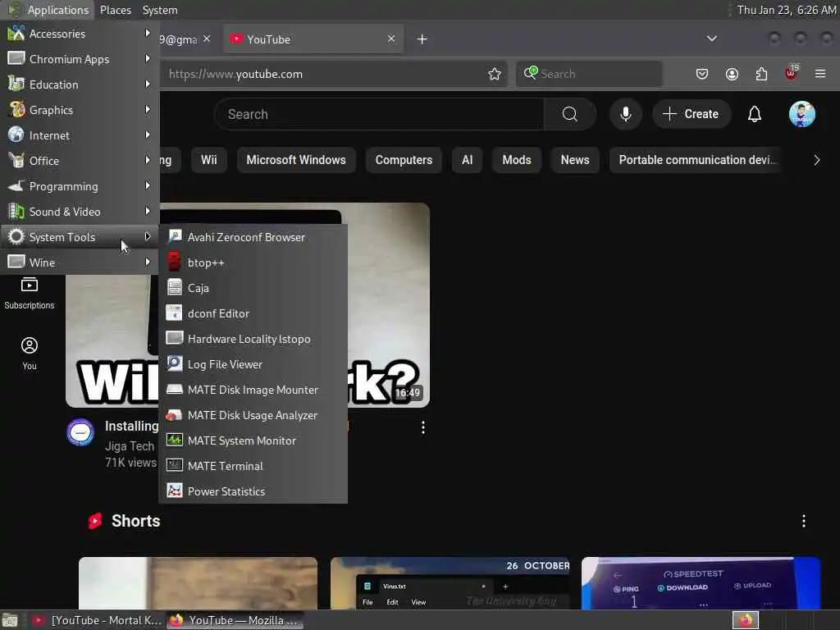The width and height of the screenshot is (840, 630).
Task: Open a new Firefox tab with plus
Action: (422, 39)
